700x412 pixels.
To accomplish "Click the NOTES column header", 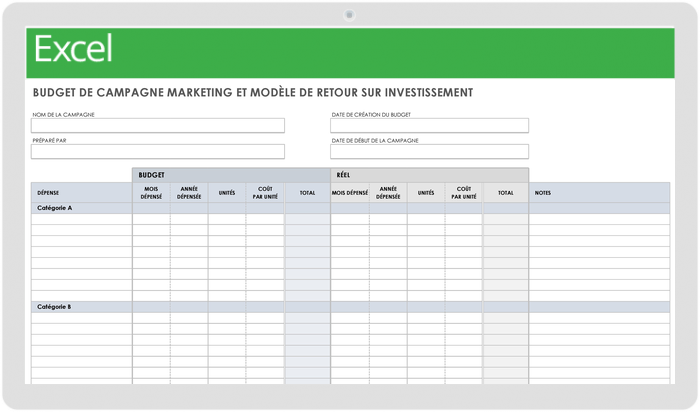I will coord(599,193).
